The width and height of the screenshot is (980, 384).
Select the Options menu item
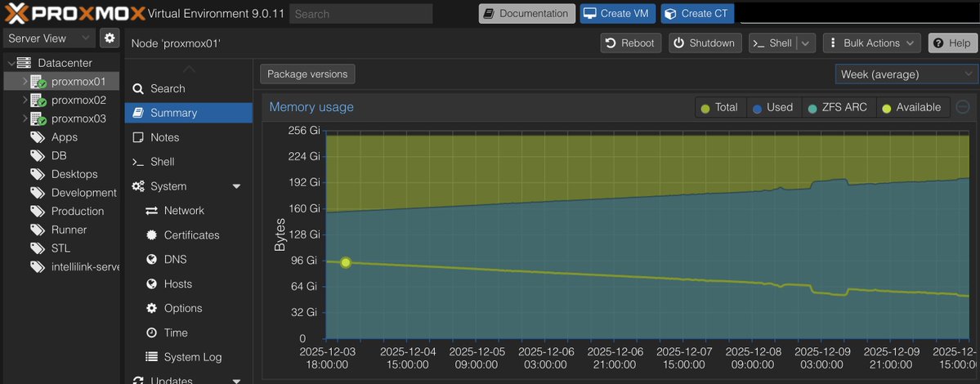point(189,309)
